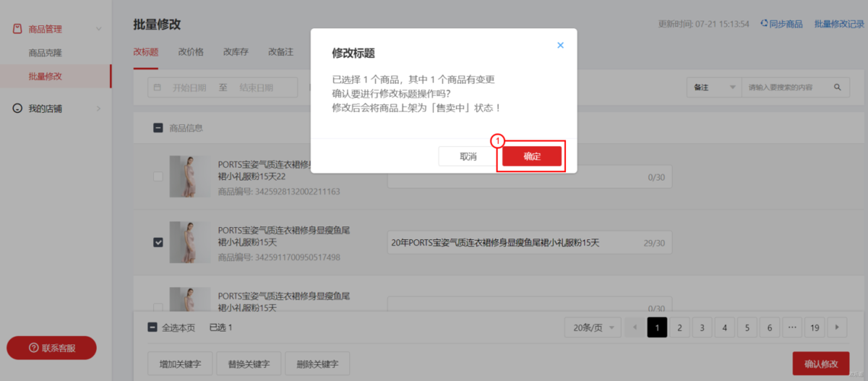Image resolution: width=868 pixels, height=381 pixels.
Task: Switch to the 改价格 tab
Action: click(191, 52)
